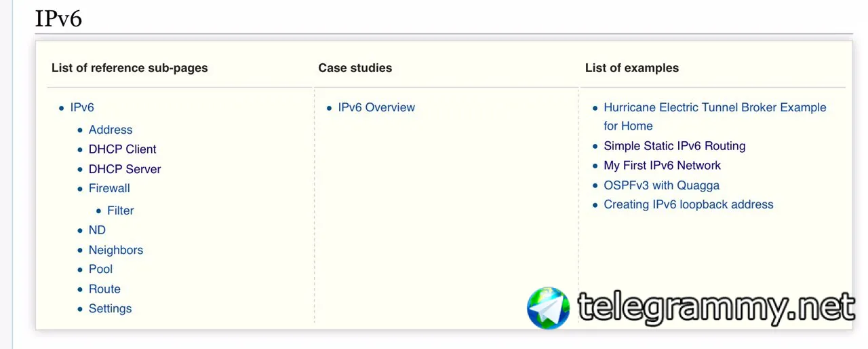
Task: Open DHCP Server reference page
Action: coord(125,169)
